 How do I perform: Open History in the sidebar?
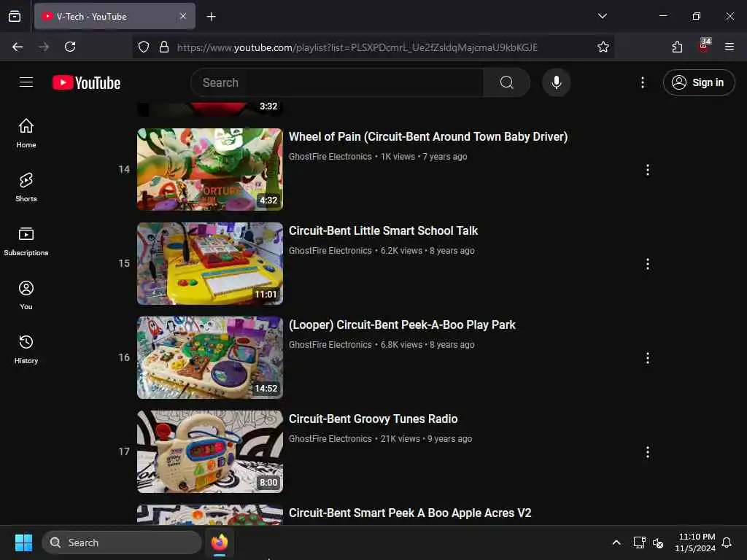(26, 349)
